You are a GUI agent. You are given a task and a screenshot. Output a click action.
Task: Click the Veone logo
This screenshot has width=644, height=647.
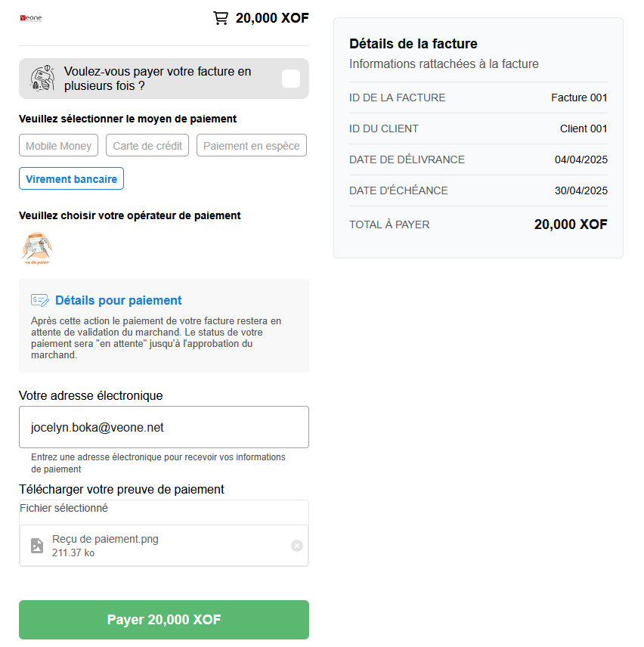click(31, 17)
